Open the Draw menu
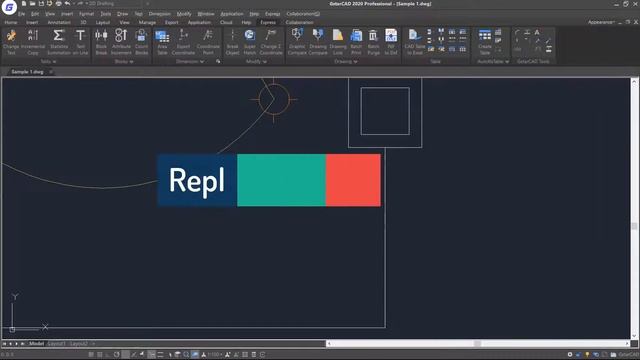Screen dimensions: 640x360 click(x=122, y=14)
